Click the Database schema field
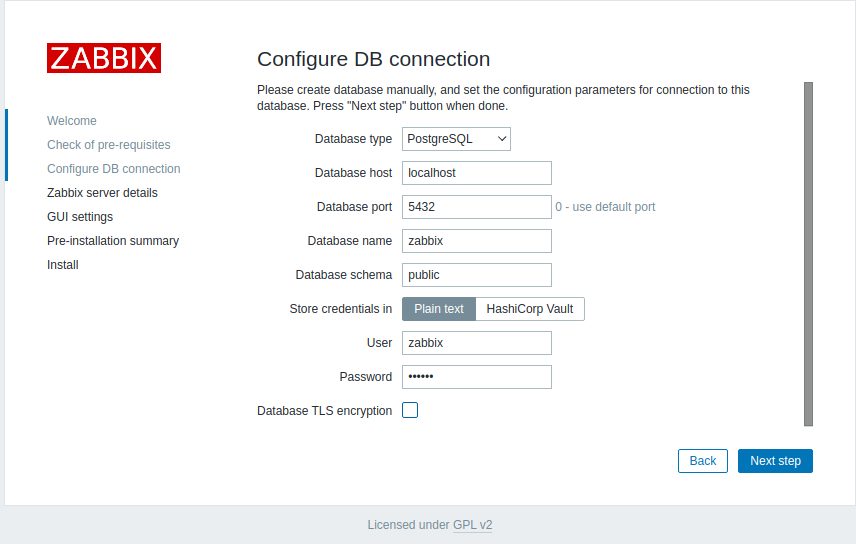 pyautogui.click(x=477, y=275)
